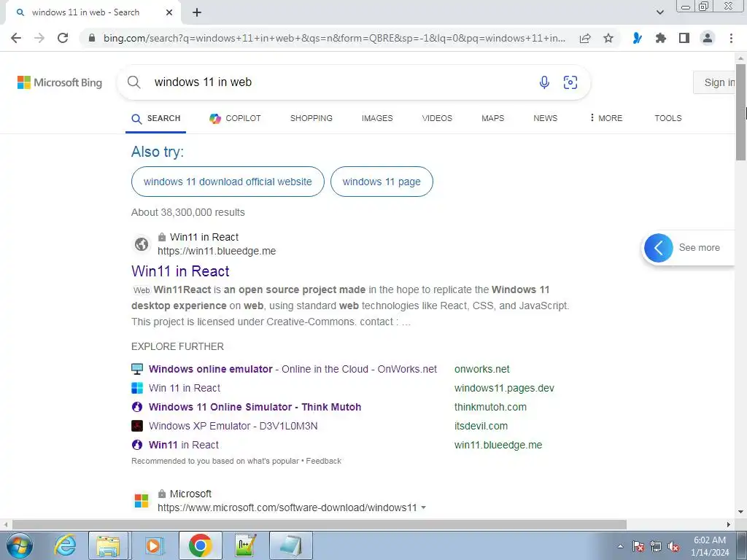Click the browser forward arrow
This screenshot has width=747, height=560.
[x=39, y=38]
